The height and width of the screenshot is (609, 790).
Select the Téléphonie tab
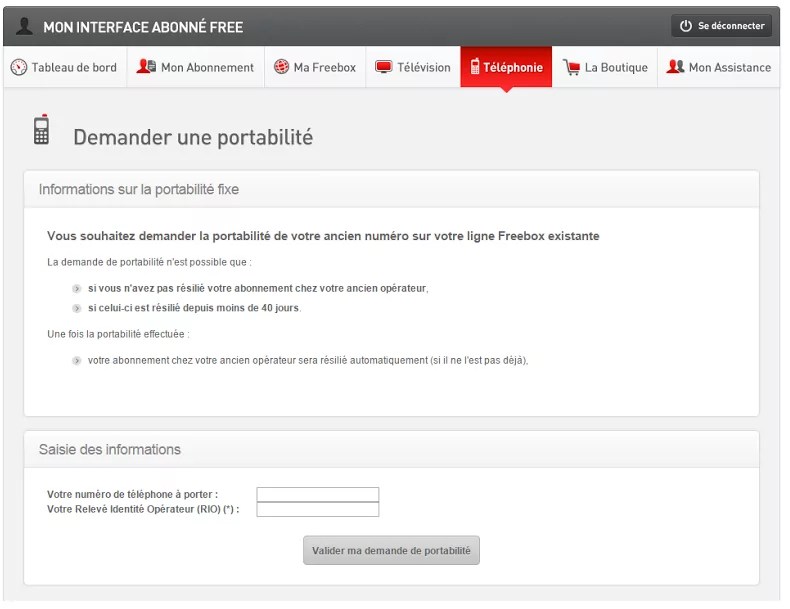(x=506, y=67)
